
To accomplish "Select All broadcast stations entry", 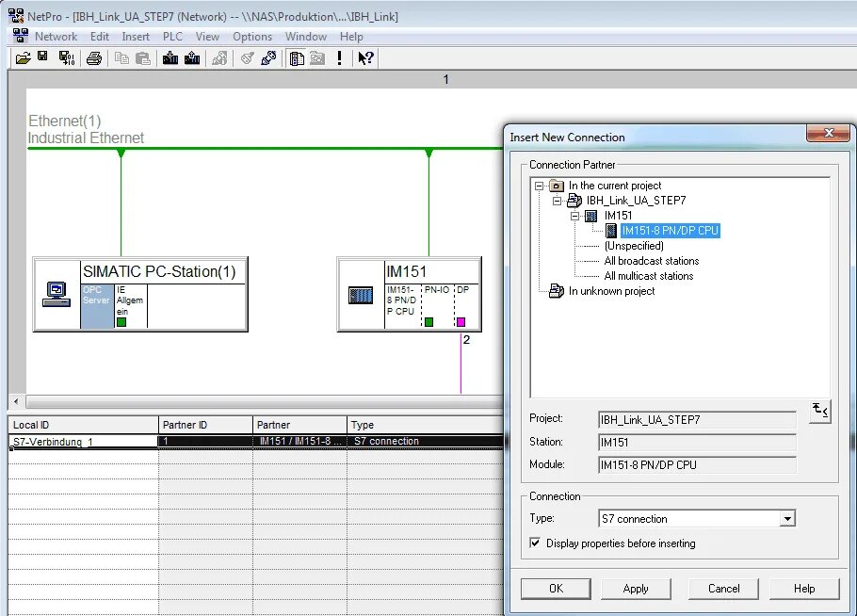I will (652, 261).
